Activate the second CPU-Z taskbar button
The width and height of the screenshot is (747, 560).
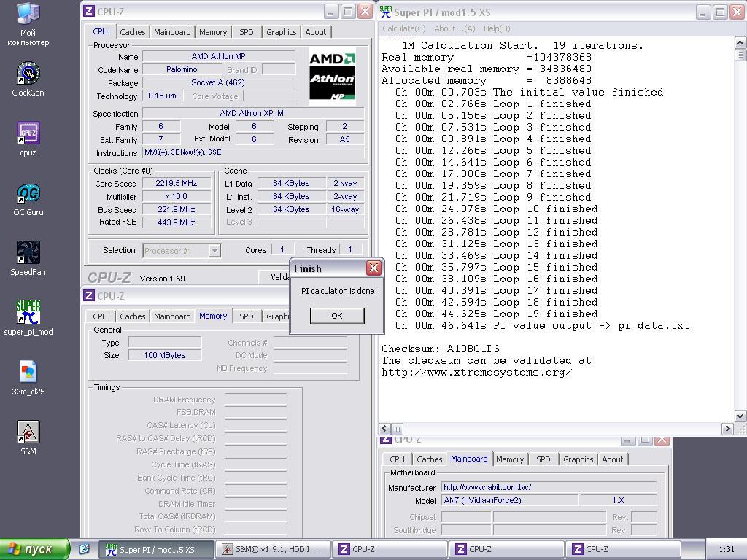(x=506, y=549)
